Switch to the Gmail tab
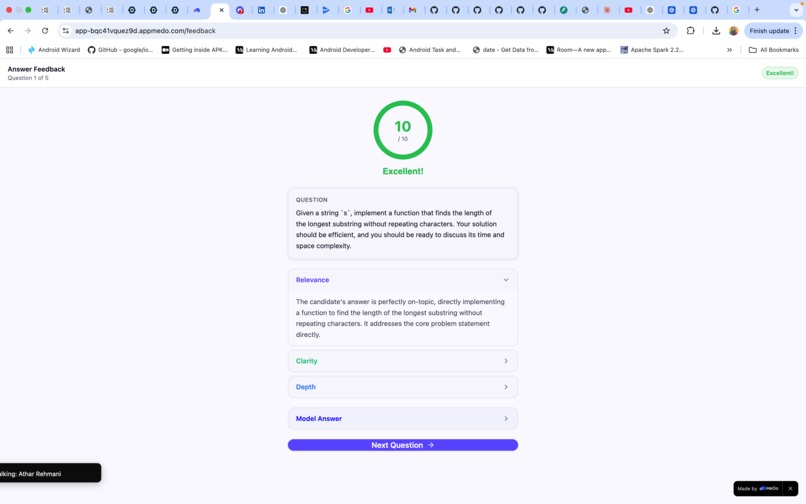Image resolution: width=806 pixels, height=504 pixels. tap(412, 10)
